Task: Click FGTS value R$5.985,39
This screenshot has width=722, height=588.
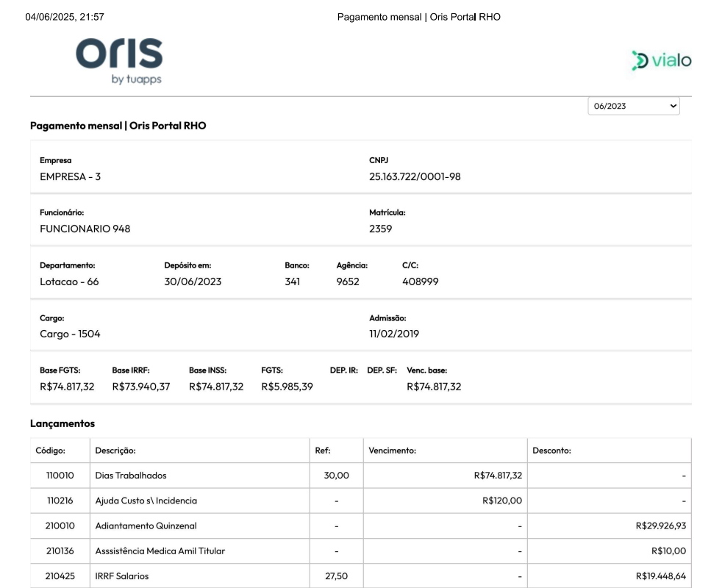Action: [287, 387]
